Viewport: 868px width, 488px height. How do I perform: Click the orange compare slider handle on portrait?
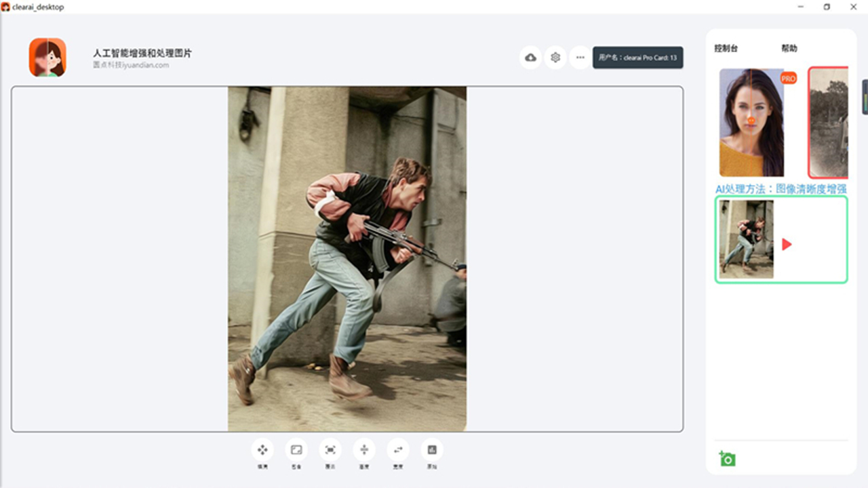pyautogui.click(x=751, y=121)
